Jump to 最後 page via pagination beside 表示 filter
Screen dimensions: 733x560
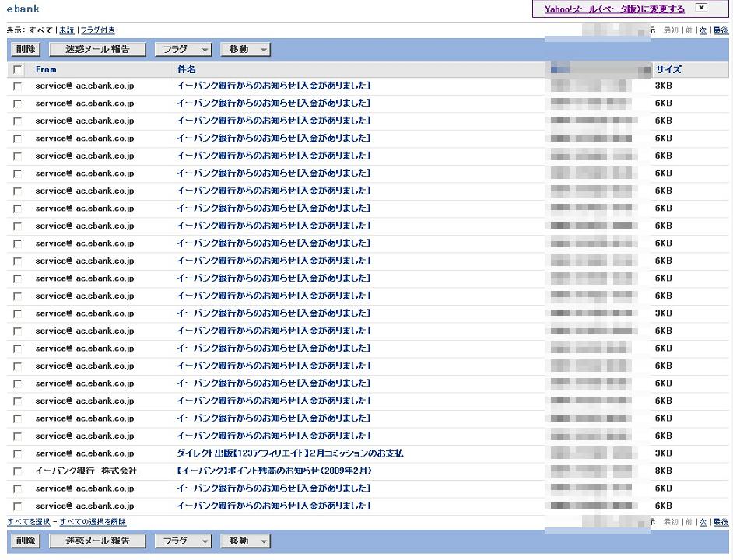point(721,30)
